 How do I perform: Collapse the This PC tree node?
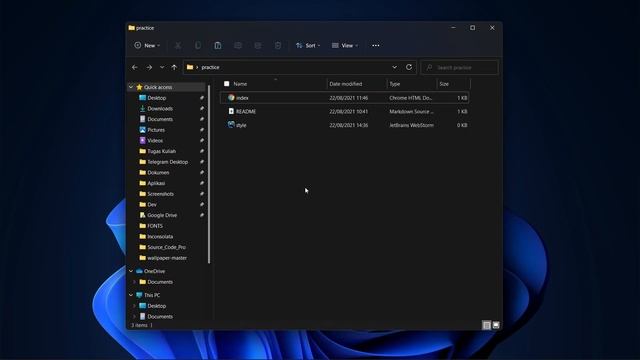point(131,295)
